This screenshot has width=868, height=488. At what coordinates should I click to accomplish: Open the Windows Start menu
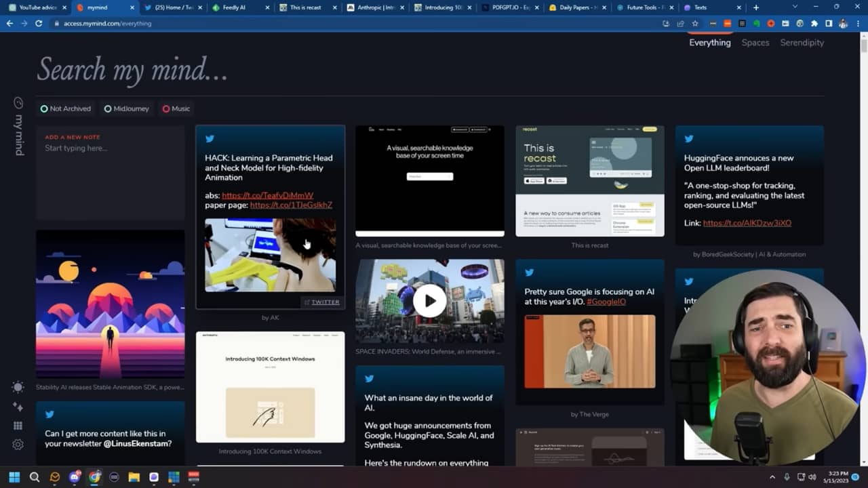[15, 477]
